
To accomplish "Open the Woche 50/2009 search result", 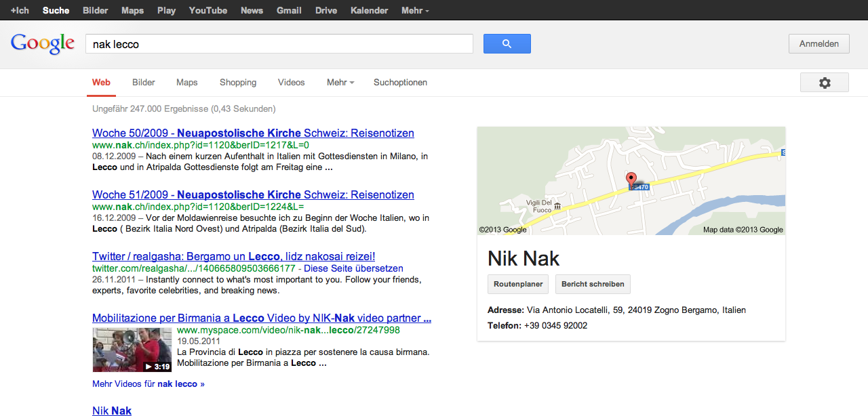I will point(253,133).
